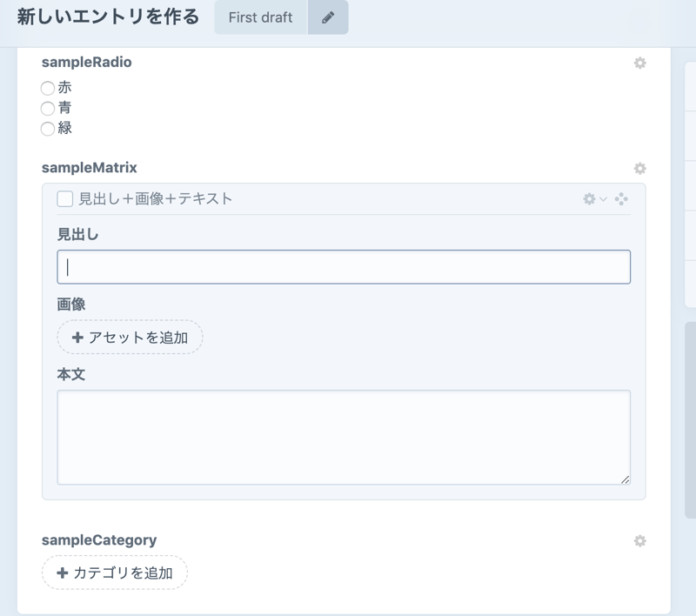This screenshot has width=696, height=616.
Task: Select the 赤 radio option
Action: click(48, 88)
